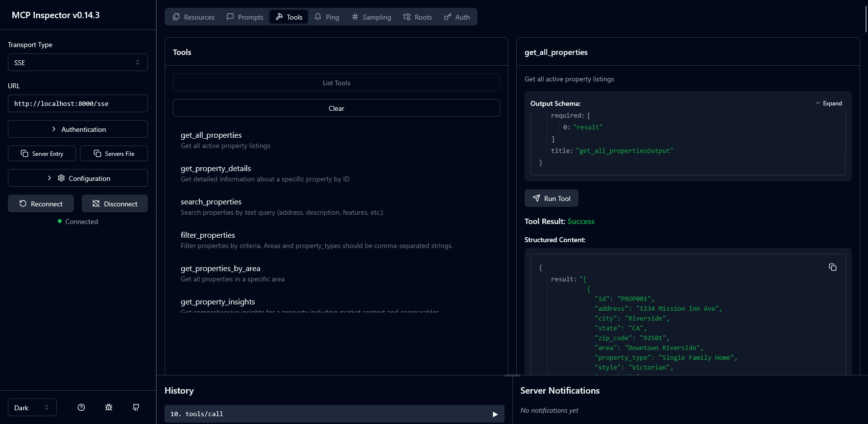Click the Connected status label
The width and height of the screenshot is (868, 424).
[x=82, y=222]
